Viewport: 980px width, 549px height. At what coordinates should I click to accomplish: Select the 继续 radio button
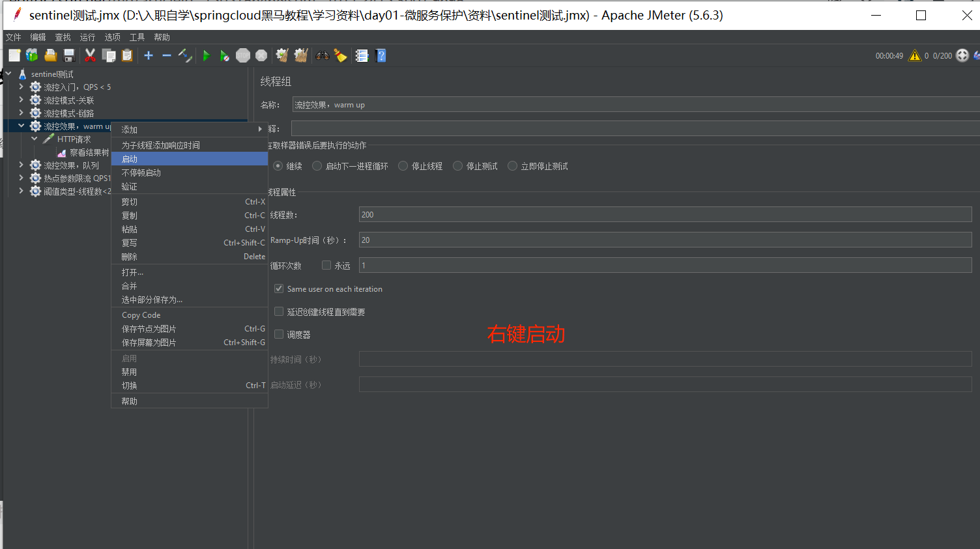tap(278, 166)
